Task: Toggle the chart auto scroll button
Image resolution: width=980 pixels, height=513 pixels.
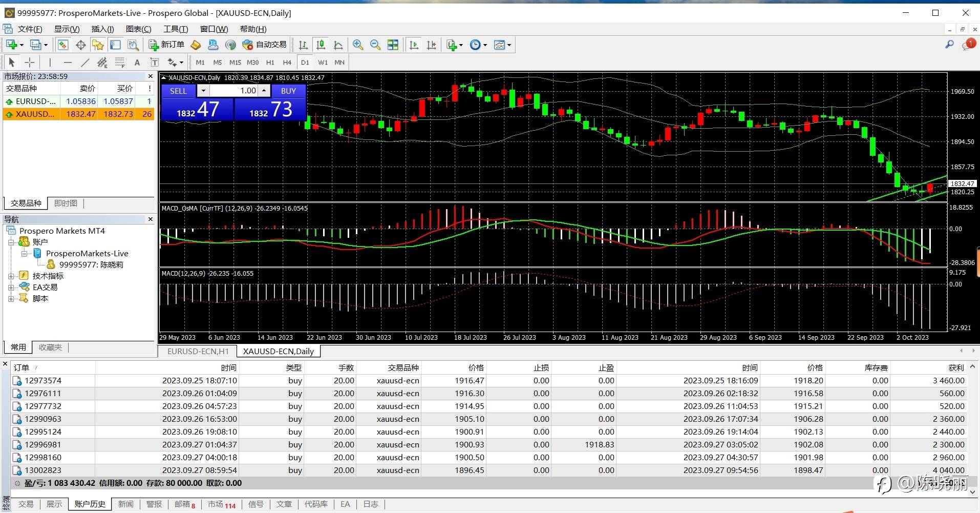Action: point(414,45)
